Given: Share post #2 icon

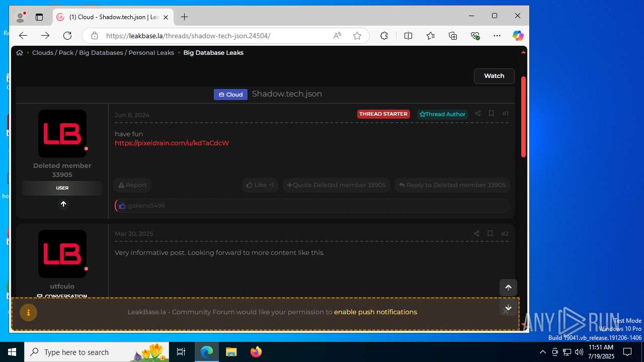Looking at the screenshot, I should point(476,233).
